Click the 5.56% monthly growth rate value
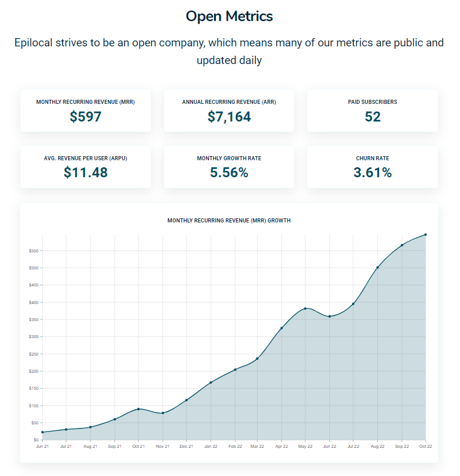This screenshot has height=476, width=460. (229, 173)
